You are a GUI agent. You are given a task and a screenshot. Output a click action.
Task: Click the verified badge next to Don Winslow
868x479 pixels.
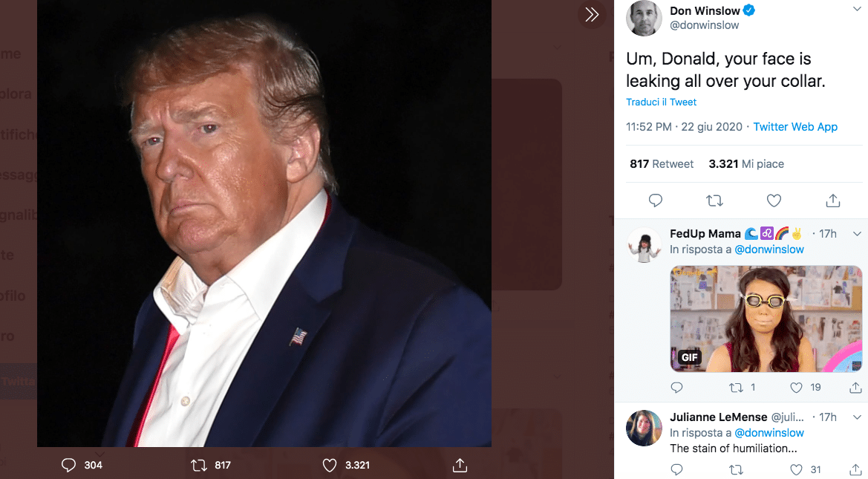click(x=750, y=10)
